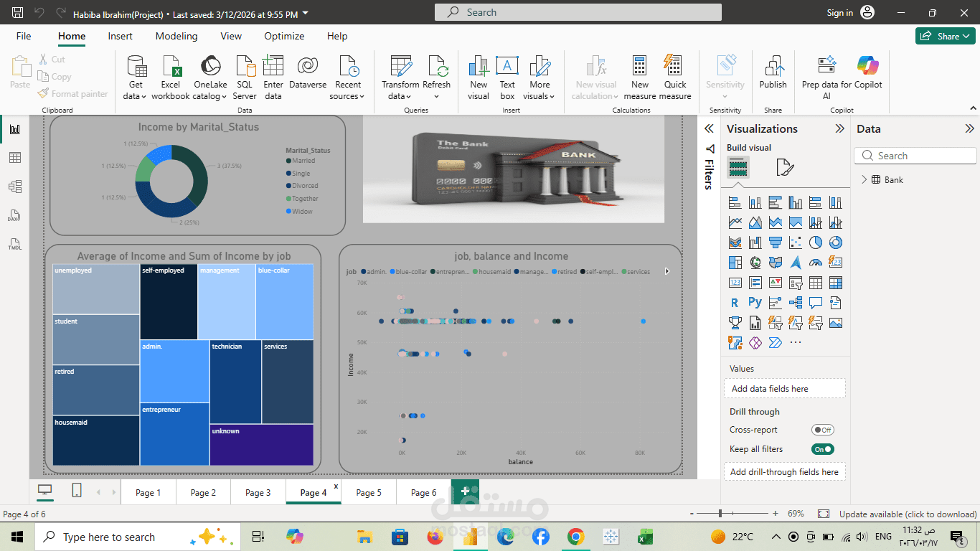Open DAX query view in left sidebar
The image size is (980, 551).
[x=14, y=215]
